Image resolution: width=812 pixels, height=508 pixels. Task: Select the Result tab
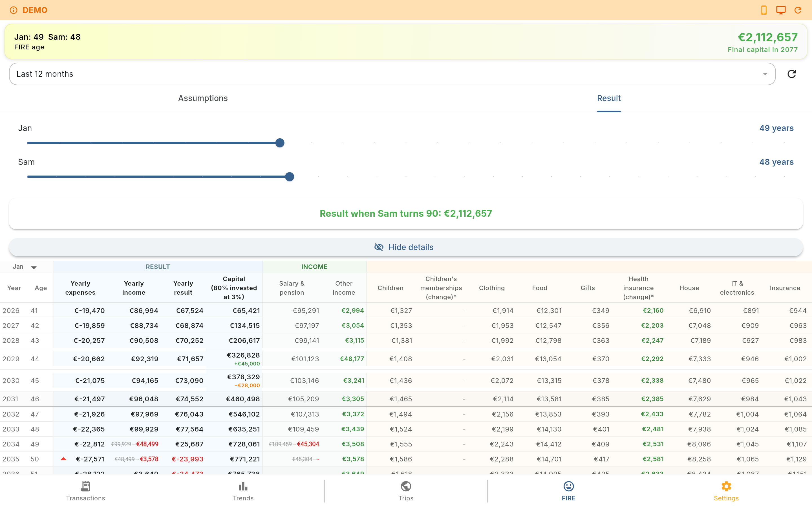coord(609,98)
